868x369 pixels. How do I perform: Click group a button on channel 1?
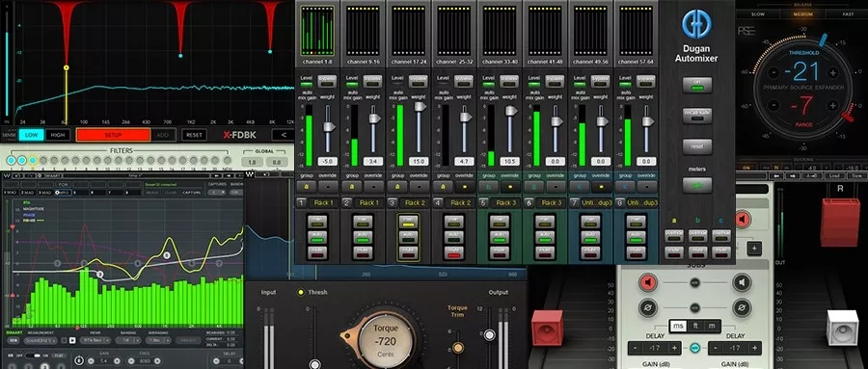(306, 187)
